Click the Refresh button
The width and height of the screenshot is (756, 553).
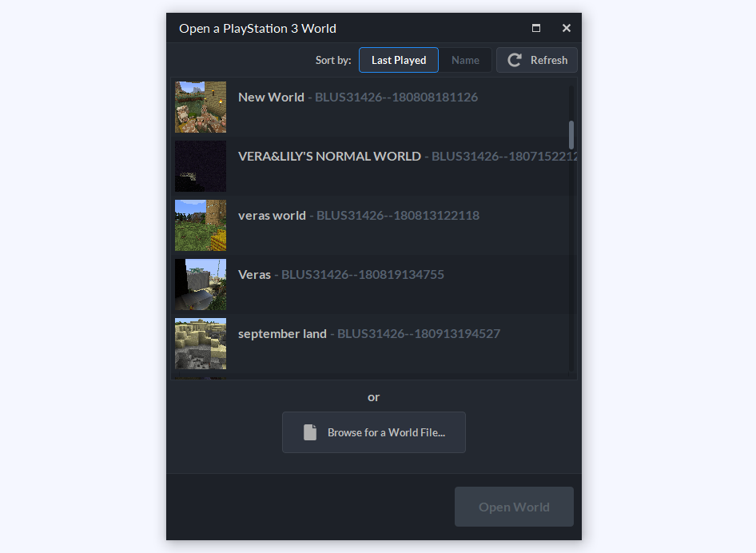[536, 60]
